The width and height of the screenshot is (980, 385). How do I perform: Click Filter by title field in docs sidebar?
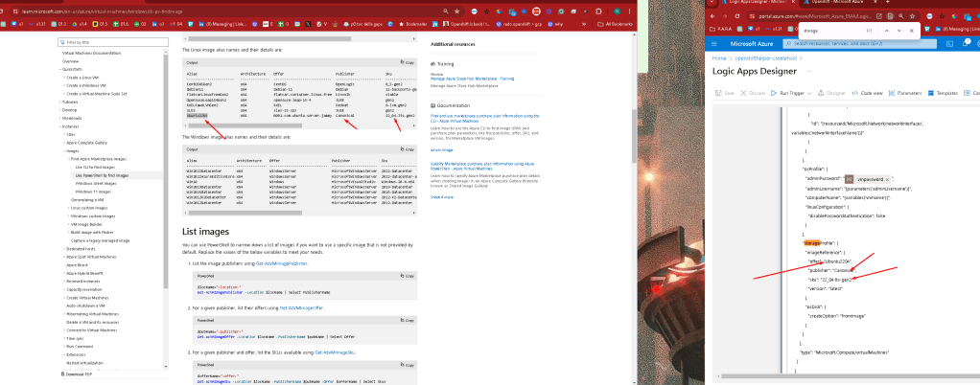tap(113, 42)
